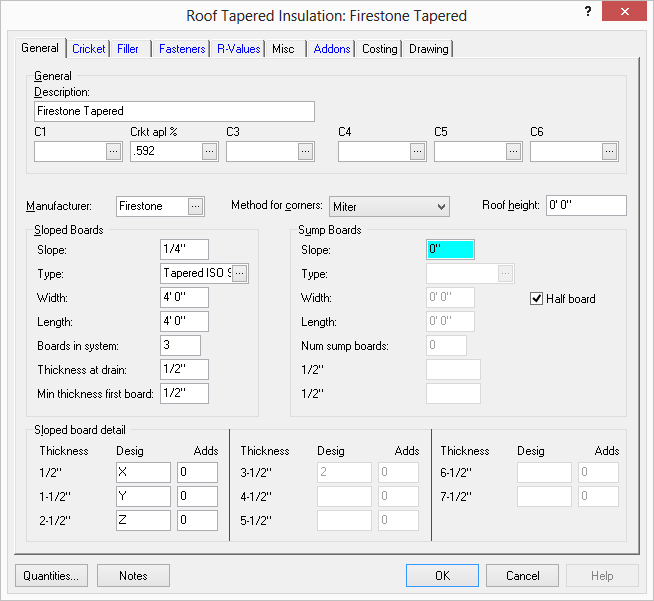
Task: Click the C4 field ellipsis button
Action: (417, 151)
